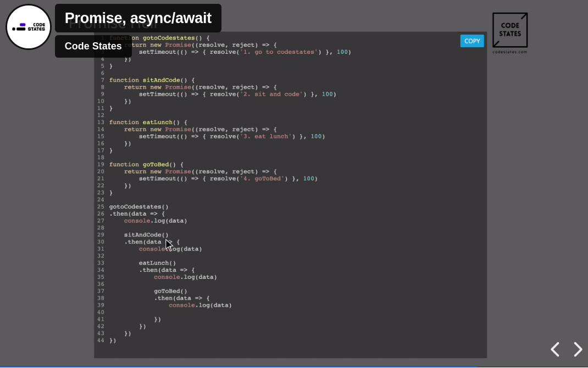
Task: Click line 29 'sitAndCode()' call
Action: [146, 235]
